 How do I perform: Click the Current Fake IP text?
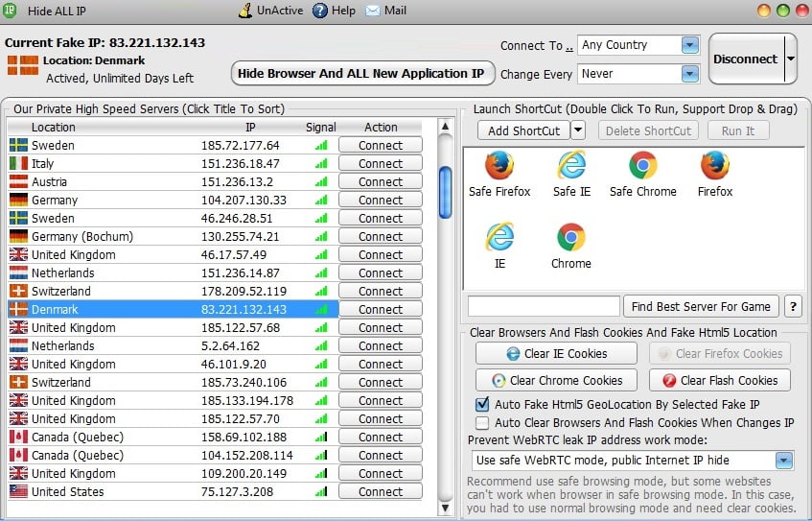(x=105, y=42)
